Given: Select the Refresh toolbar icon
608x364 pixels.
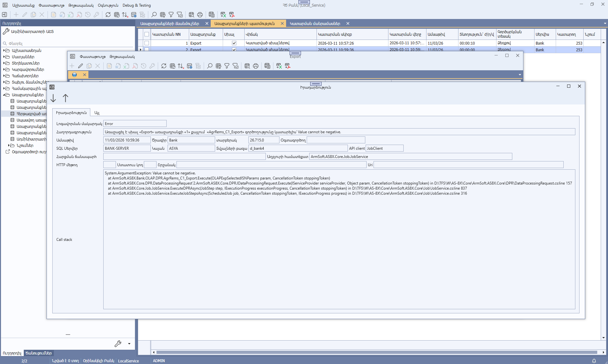Looking at the screenshot, I should coord(108,15).
